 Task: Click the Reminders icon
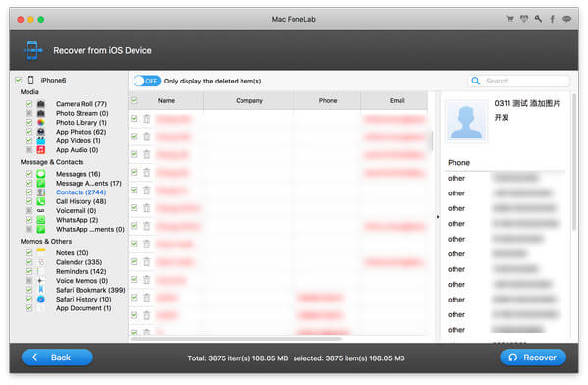tap(41, 271)
